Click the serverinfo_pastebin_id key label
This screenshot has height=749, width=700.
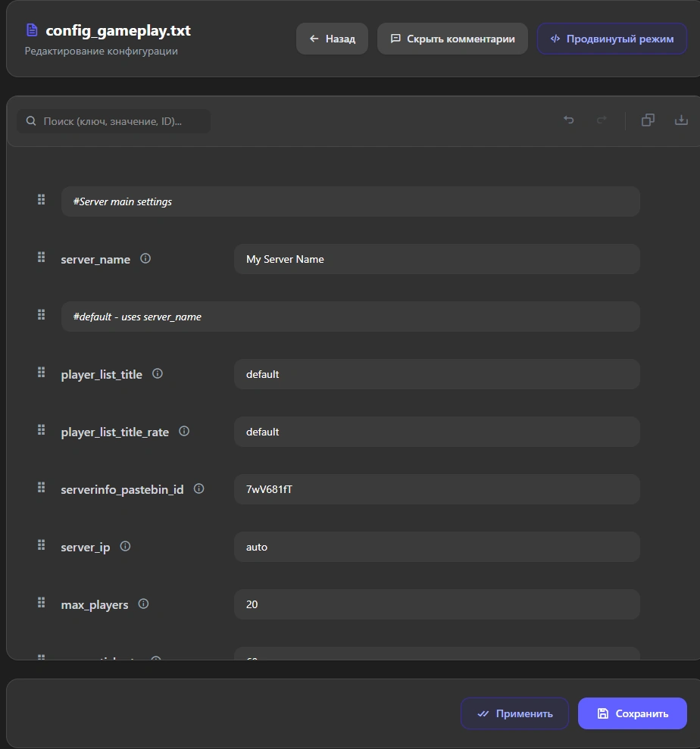(122, 490)
